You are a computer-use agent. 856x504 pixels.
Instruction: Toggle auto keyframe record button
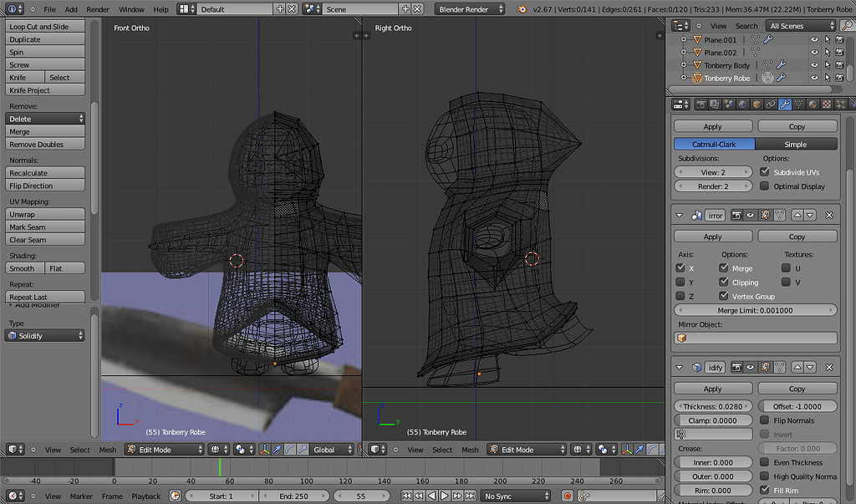click(568, 496)
